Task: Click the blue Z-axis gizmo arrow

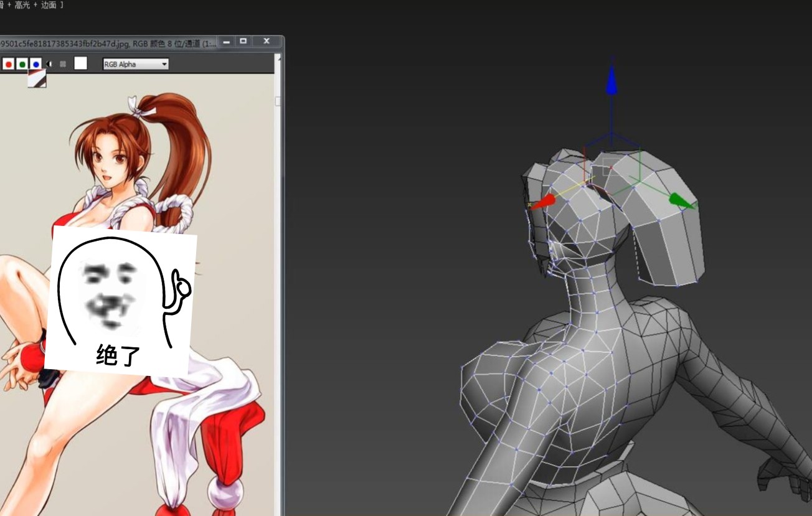Action: [x=611, y=80]
